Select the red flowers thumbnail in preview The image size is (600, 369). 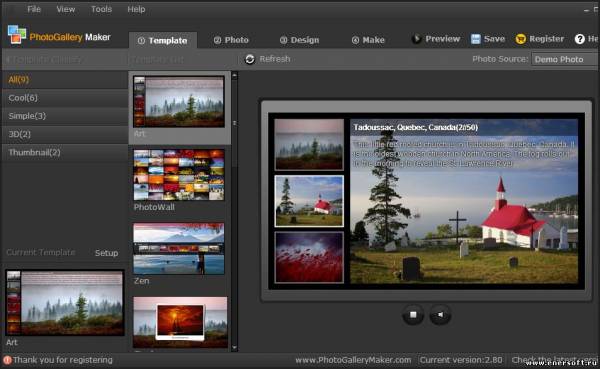coord(309,257)
